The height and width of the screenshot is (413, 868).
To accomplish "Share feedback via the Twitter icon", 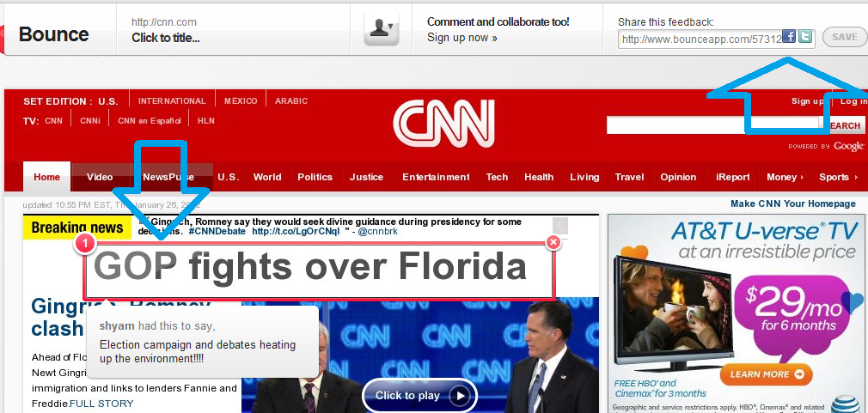I will (805, 36).
